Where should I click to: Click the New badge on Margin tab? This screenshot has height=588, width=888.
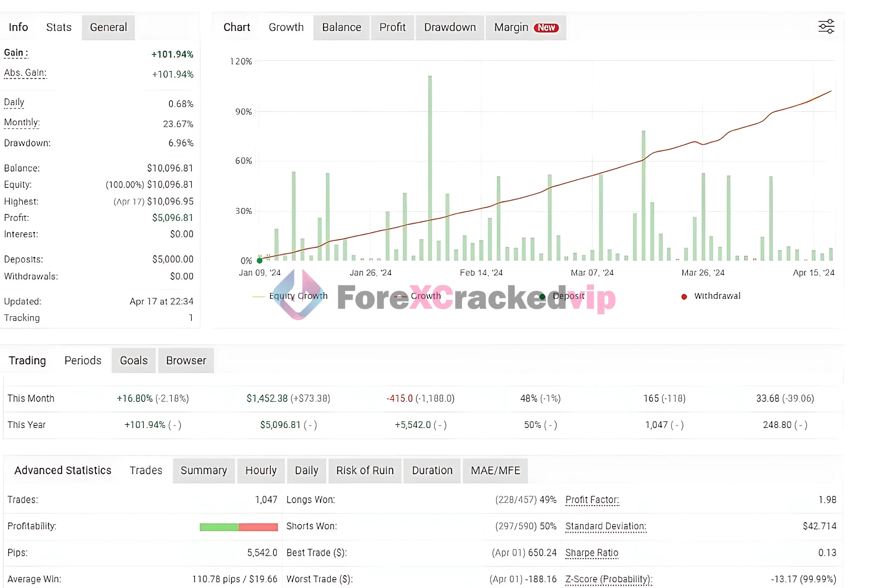coord(546,28)
